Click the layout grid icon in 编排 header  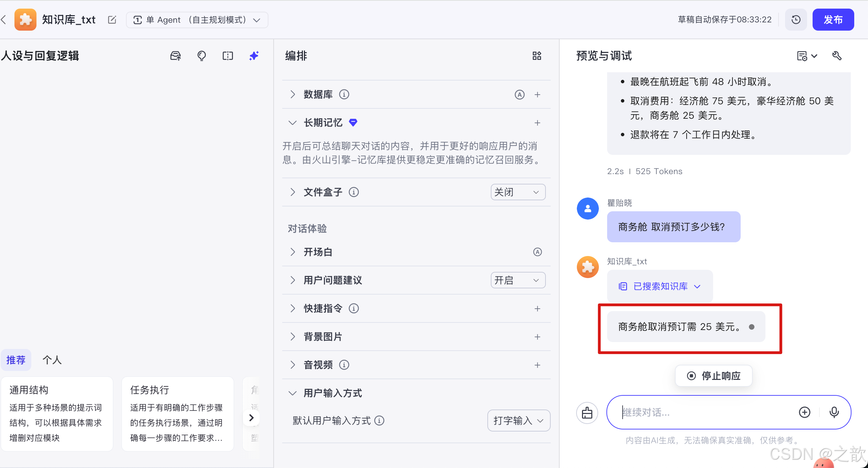pos(537,56)
